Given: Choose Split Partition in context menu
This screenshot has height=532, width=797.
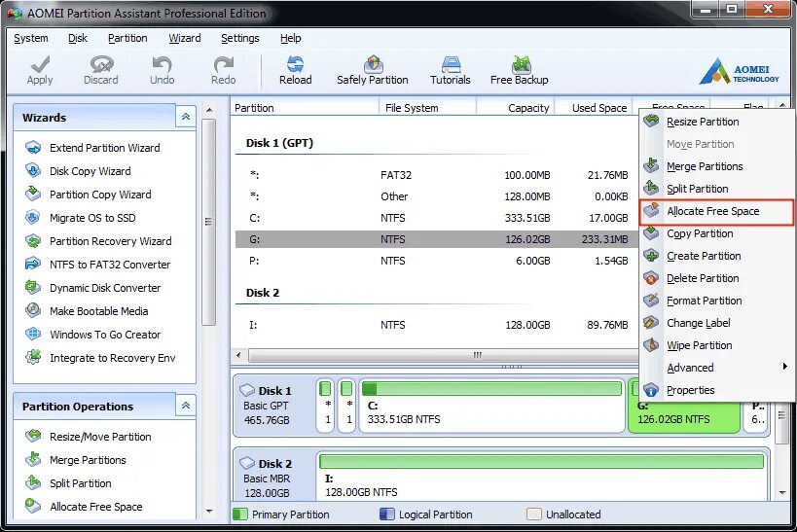Looking at the screenshot, I should 716,189.
